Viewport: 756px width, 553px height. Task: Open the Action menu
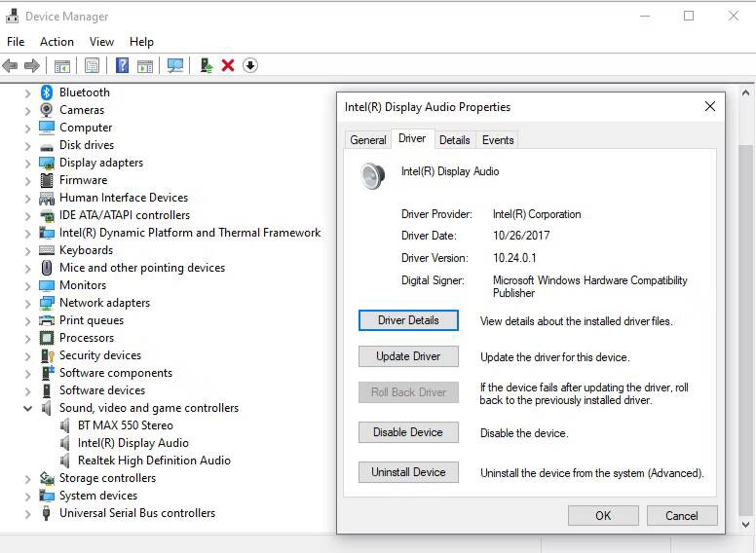[57, 42]
